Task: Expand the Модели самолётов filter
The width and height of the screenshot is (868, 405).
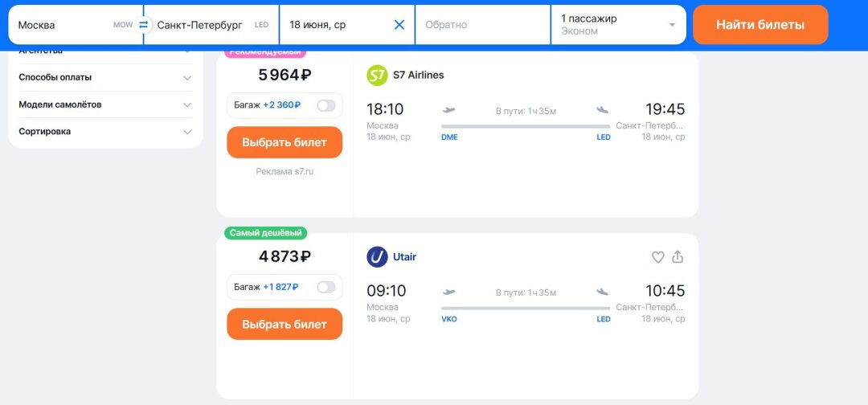Action: (x=105, y=104)
